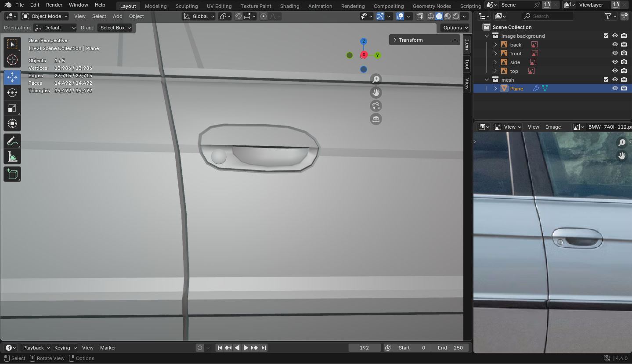The width and height of the screenshot is (632, 364).
Task: Open the Global transform orientation dropdown
Action: click(199, 16)
